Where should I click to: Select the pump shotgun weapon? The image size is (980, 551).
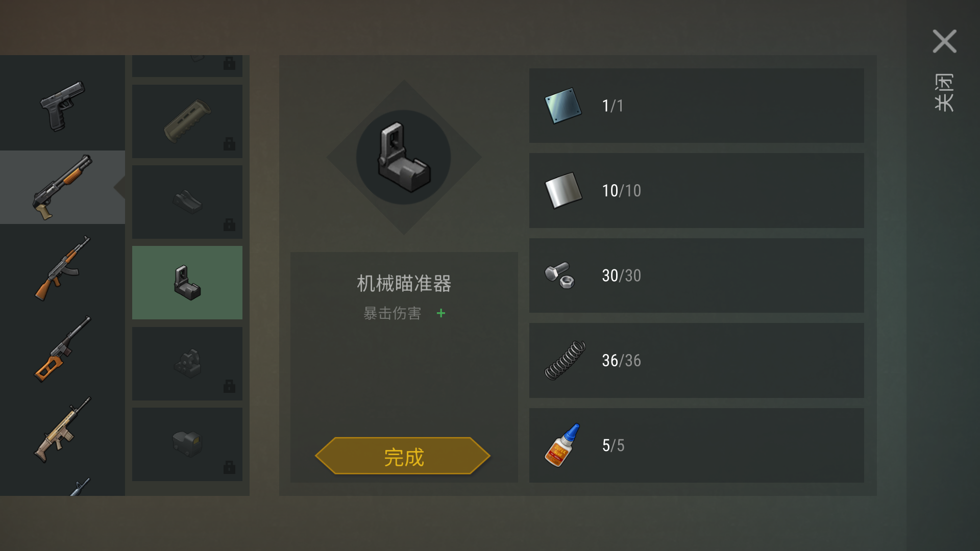click(62, 187)
